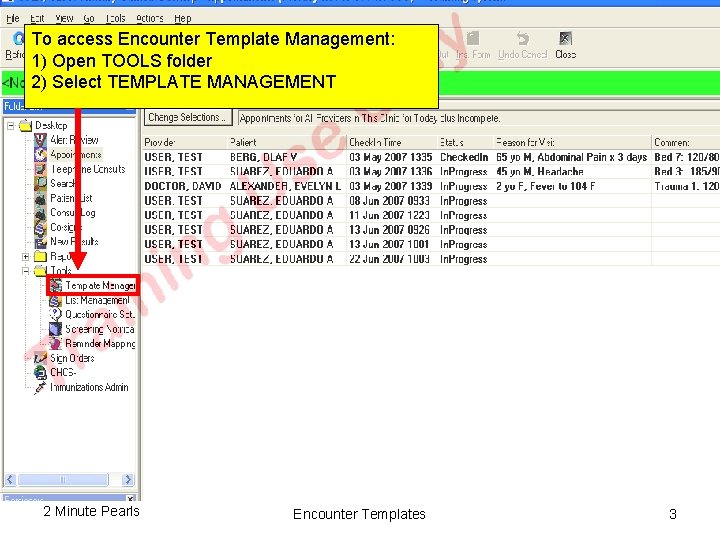Viewport: 720px width, 540px height.
Task: Select the Reports folder icon
Action: point(41,256)
